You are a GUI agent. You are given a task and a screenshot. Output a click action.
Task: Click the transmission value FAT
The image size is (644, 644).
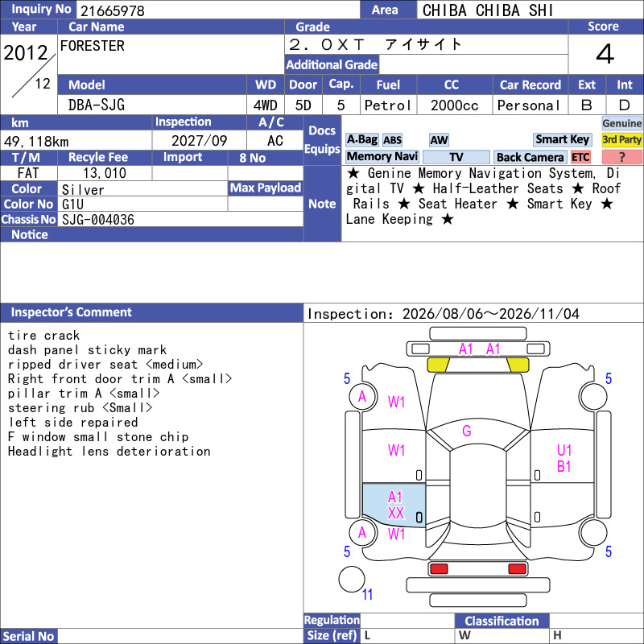point(28,173)
